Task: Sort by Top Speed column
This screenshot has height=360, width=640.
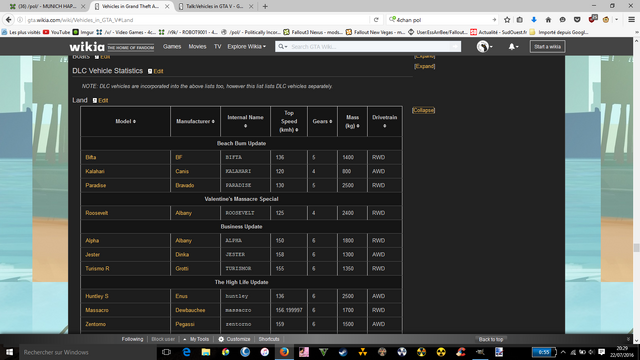Action: (x=289, y=121)
